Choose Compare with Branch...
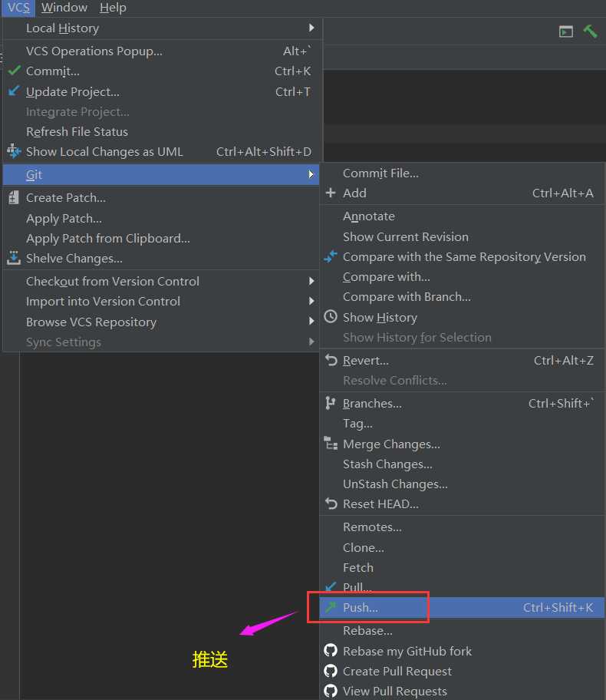This screenshot has height=700, width=606. pyautogui.click(x=463, y=297)
